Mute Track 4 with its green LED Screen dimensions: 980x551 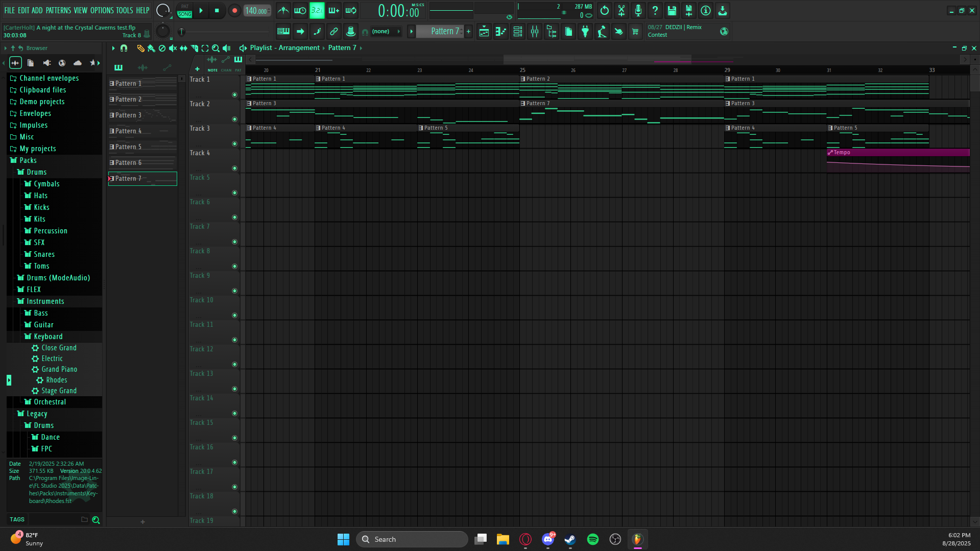(234, 169)
